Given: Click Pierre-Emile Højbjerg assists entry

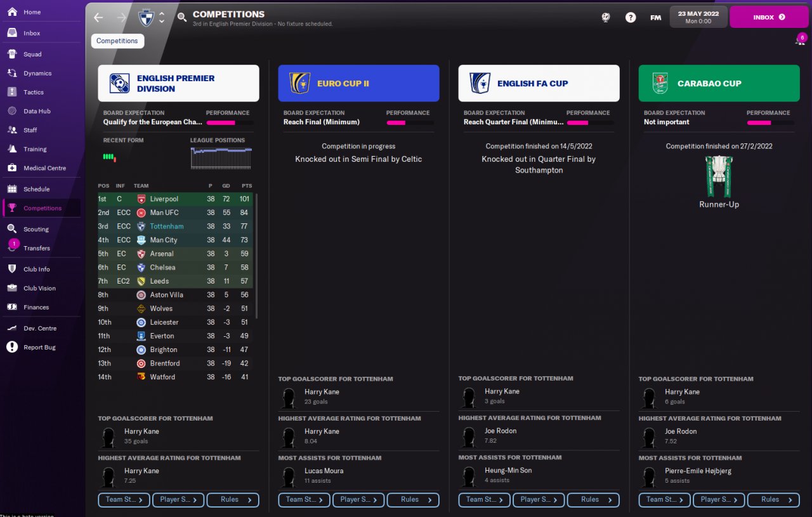Looking at the screenshot, I should [x=719, y=476].
